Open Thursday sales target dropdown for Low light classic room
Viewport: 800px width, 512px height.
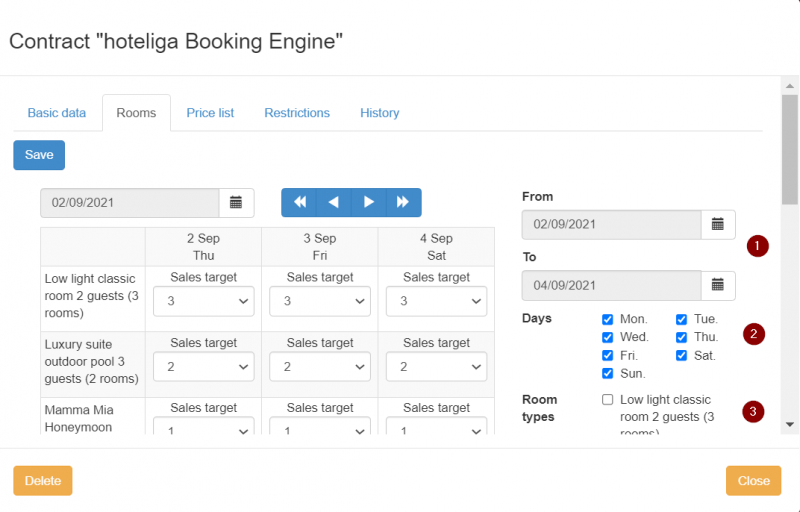tap(203, 301)
